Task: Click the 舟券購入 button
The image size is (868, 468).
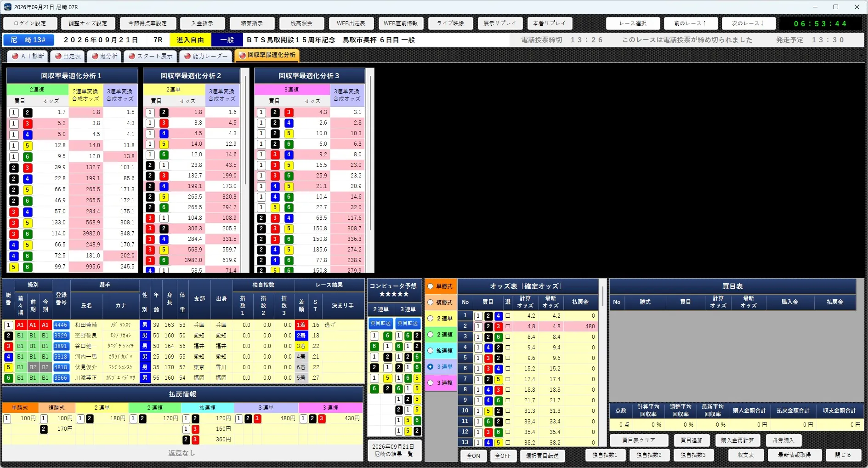Action: tap(783, 440)
